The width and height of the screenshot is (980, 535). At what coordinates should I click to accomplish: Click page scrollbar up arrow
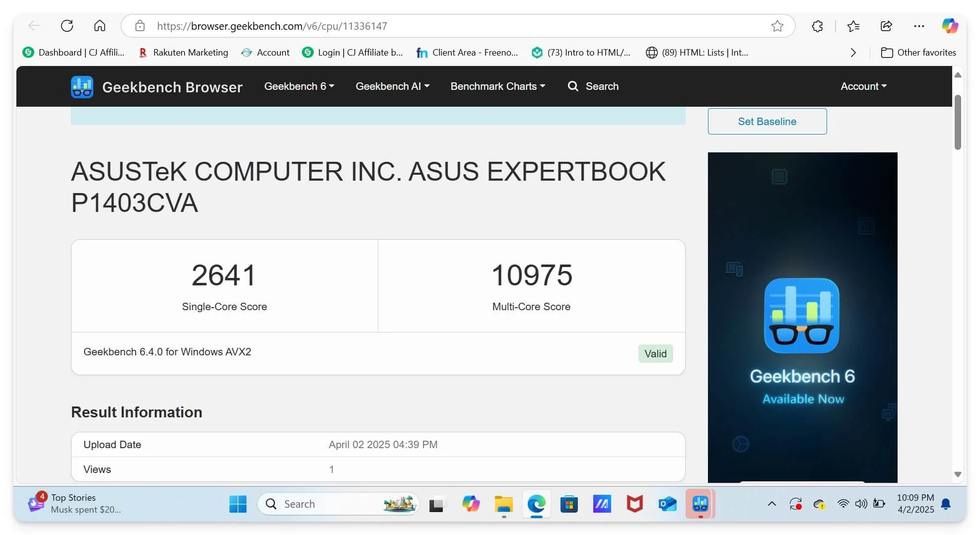[958, 75]
